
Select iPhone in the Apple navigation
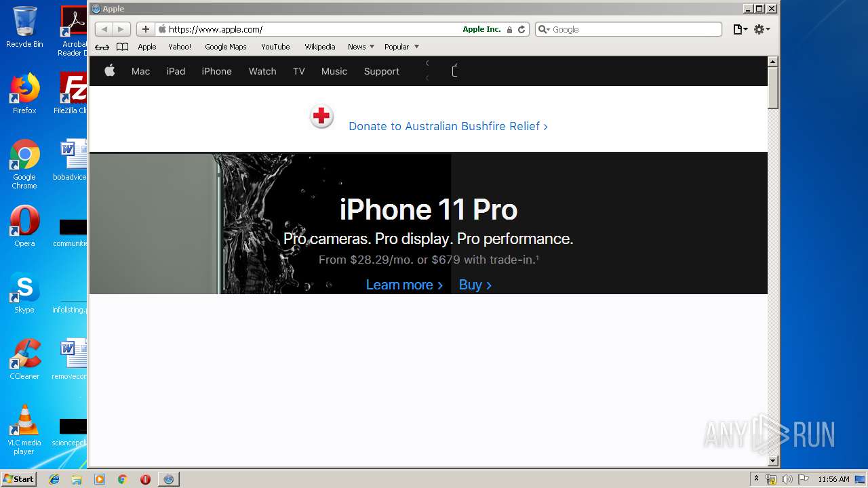click(216, 71)
